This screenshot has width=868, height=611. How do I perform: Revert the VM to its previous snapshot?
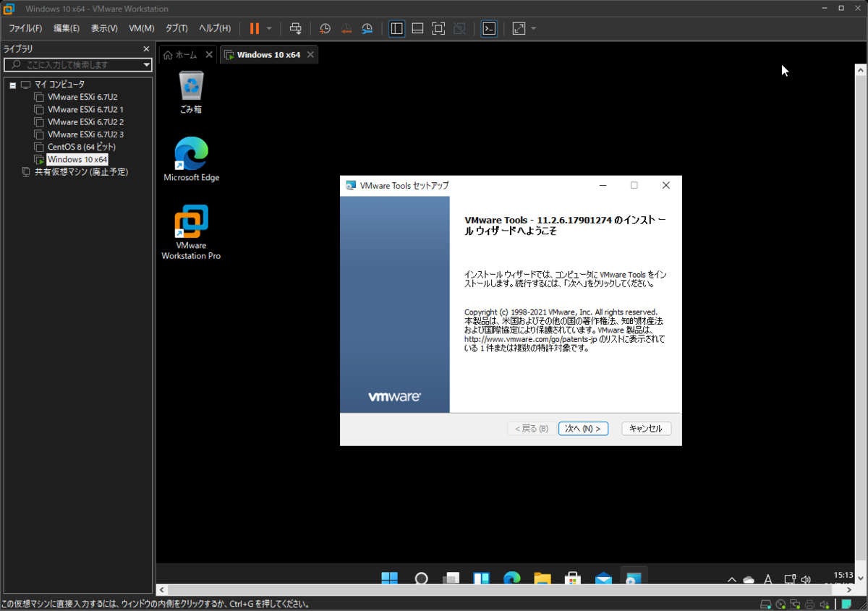click(x=346, y=28)
